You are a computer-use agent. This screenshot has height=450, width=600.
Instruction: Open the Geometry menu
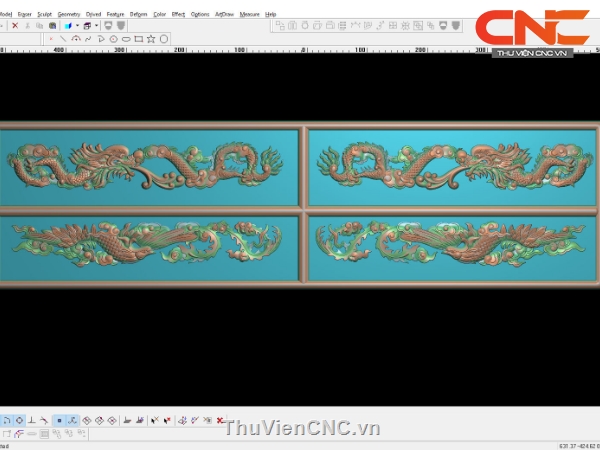pyautogui.click(x=69, y=14)
